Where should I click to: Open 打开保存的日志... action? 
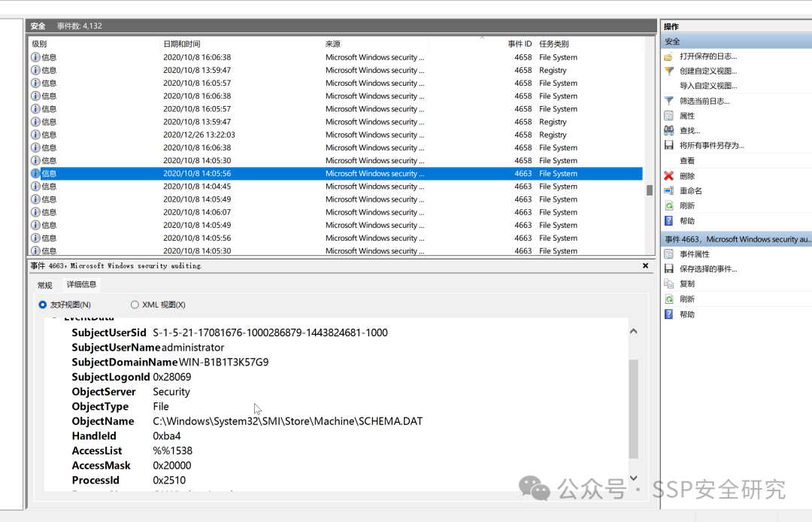[x=708, y=56]
